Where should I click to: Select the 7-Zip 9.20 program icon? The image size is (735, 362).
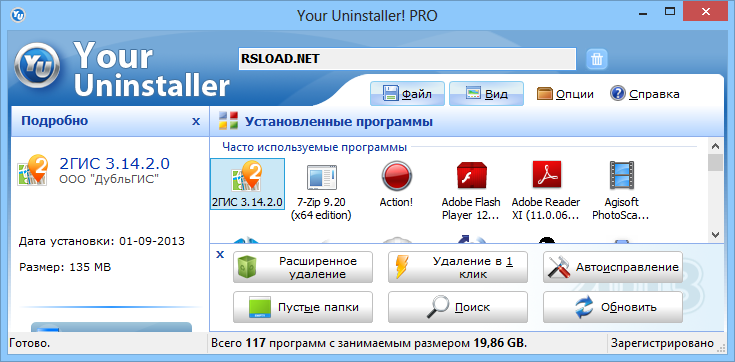click(x=321, y=191)
